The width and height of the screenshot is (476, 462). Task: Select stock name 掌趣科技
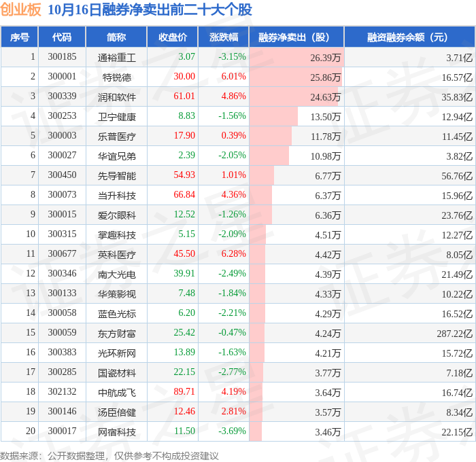(x=116, y=235)
